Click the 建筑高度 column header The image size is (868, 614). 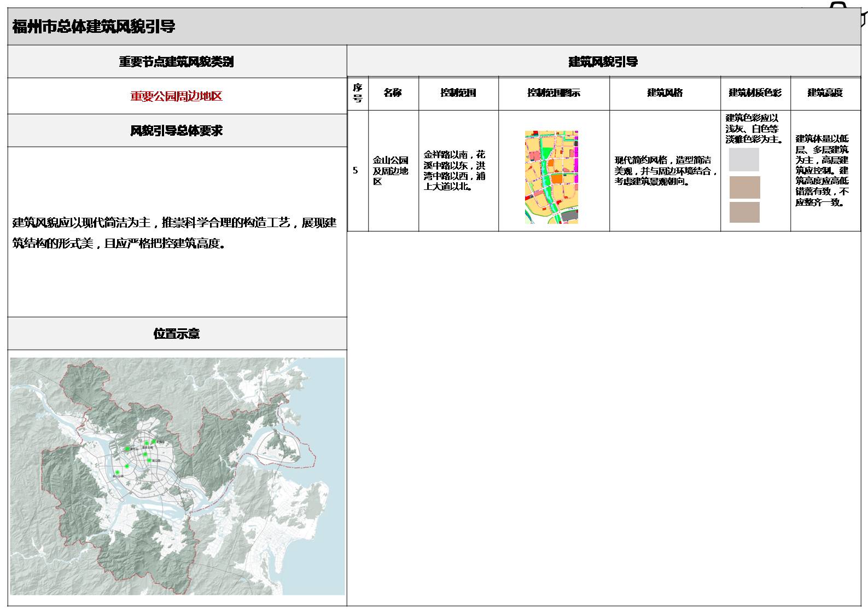coord(825,93)
